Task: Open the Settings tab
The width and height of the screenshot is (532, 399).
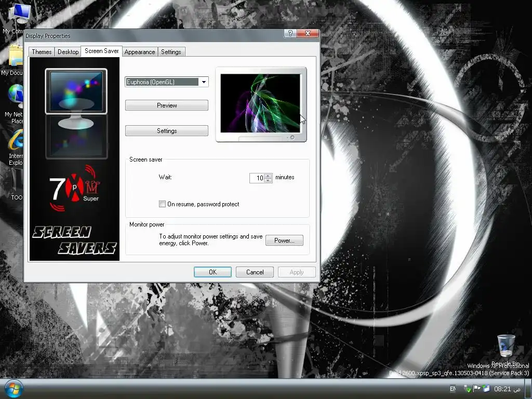Action: click(x=171, y=52)
